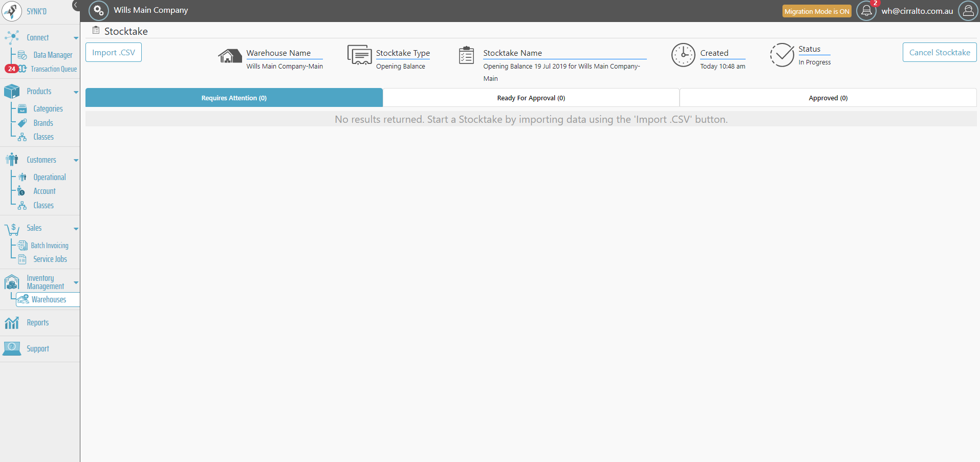Click the Stocktake Name label
Image resolution: width=980 pixels, height=462 pixels.
tap(513, 53)
